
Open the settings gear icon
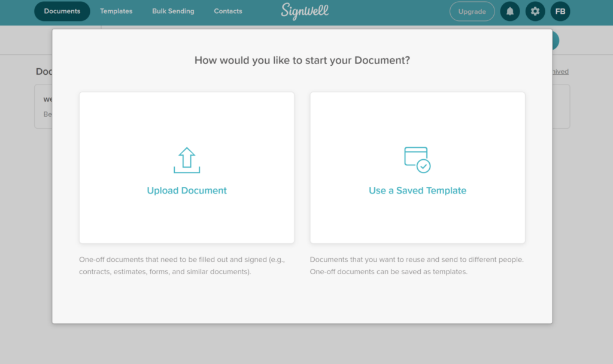[x=535, y=11]
